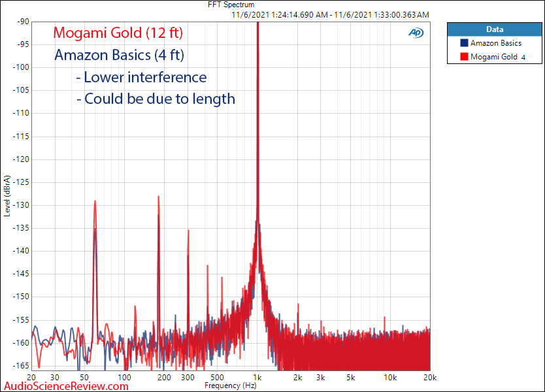Click the Lower interference annotation line

(x=141, y=77)
